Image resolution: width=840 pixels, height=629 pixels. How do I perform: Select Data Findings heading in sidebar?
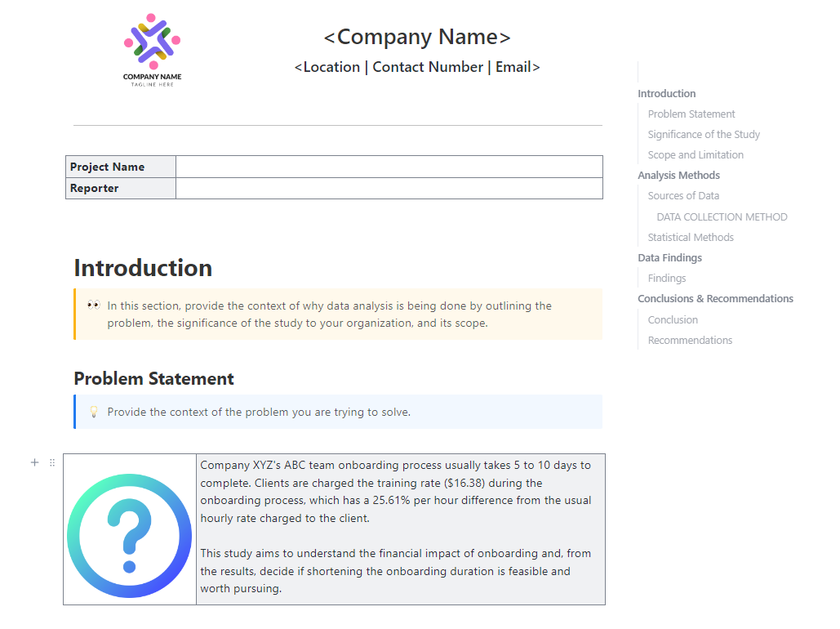pos(669,257)
